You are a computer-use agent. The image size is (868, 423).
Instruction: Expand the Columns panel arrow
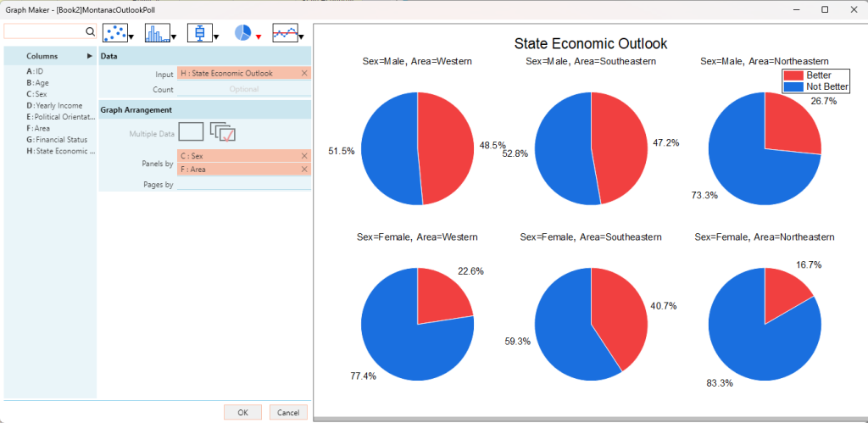(x=90, y=56)
